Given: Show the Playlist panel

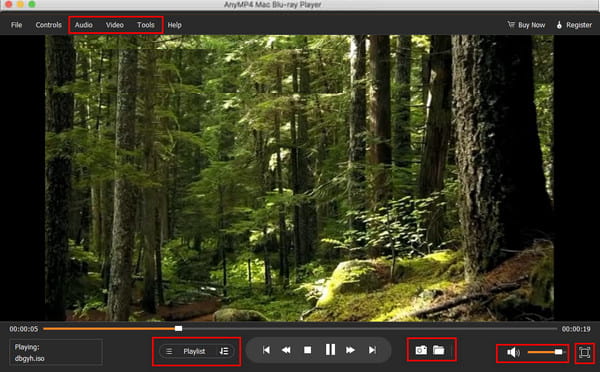Looking at the screenshot, I should coord(194,351).
